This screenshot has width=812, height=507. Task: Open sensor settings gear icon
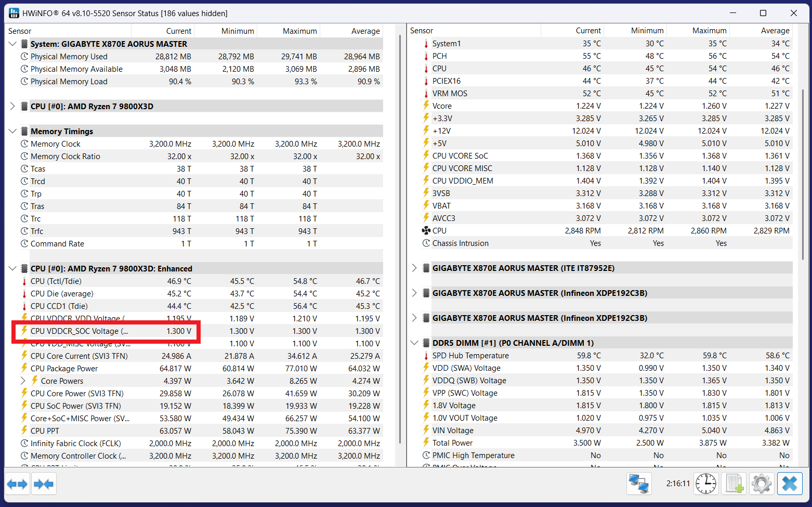762,484
